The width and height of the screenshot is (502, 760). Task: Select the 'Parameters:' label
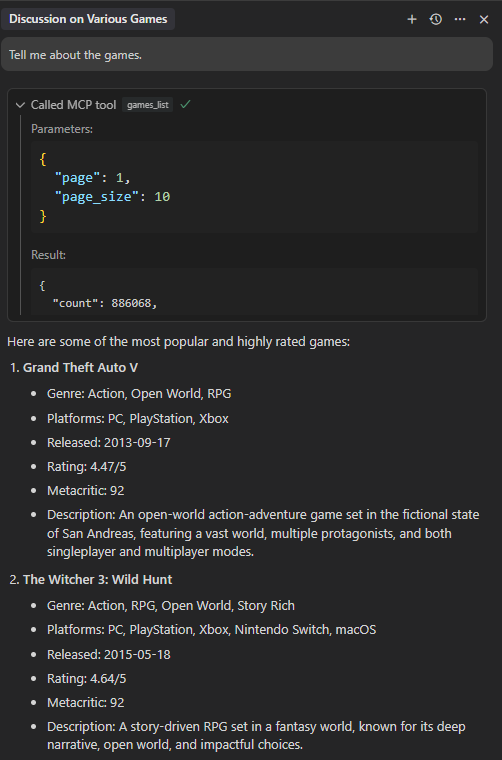click(62, 129)
